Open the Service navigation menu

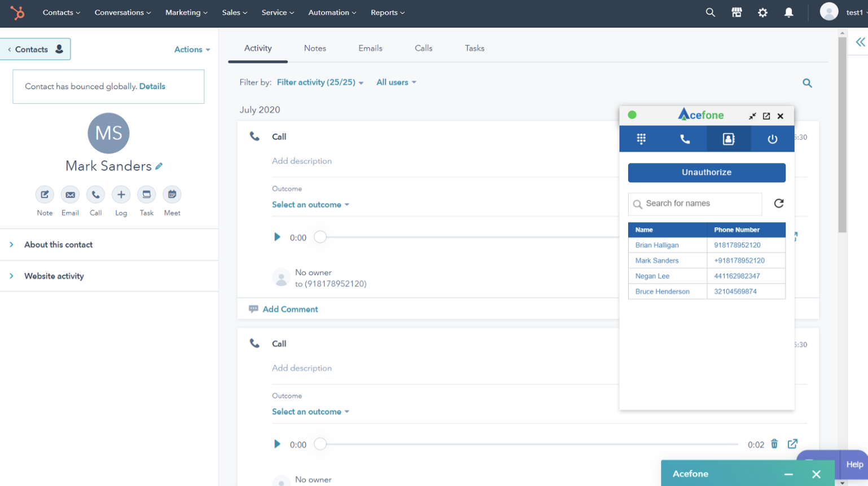pos(278,12)
